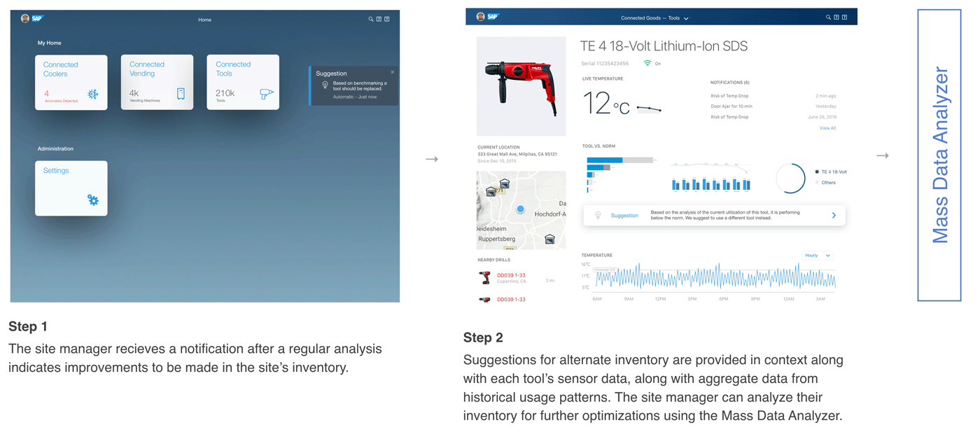
Task: Click the vending machine icon on Connected Vending
Action: 181,94
